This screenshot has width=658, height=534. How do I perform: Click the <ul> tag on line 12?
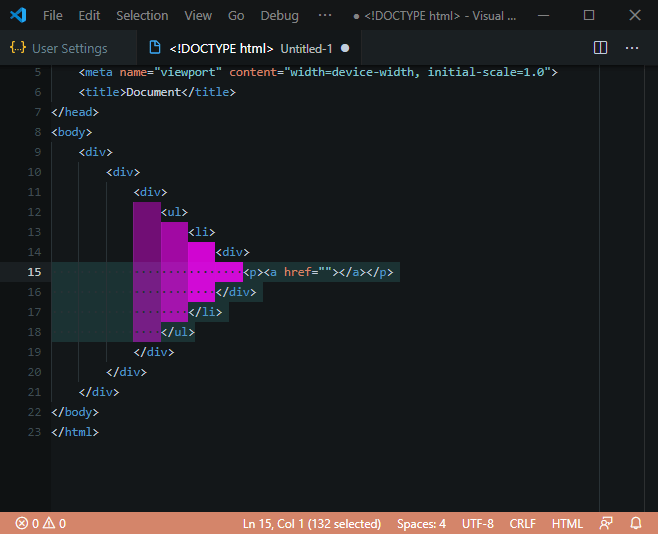pyautogui.click(x=174, y=212)
